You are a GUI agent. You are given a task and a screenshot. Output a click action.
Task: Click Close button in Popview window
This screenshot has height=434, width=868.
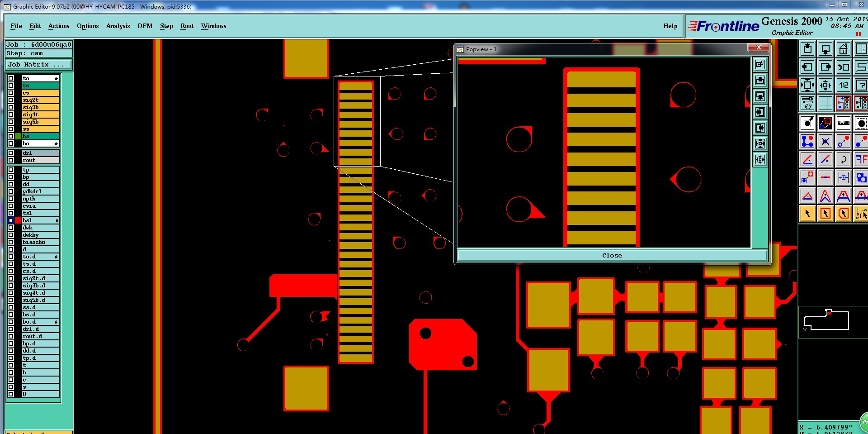[612, 256]
